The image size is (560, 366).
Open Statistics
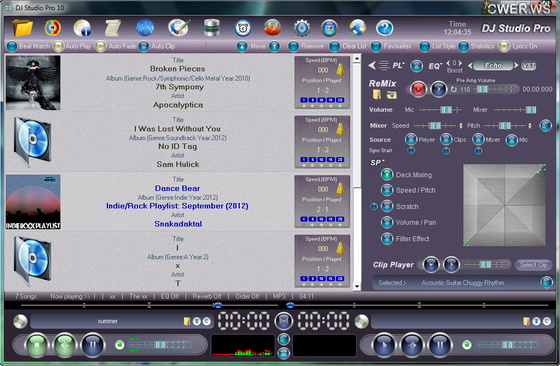point(464,46)
